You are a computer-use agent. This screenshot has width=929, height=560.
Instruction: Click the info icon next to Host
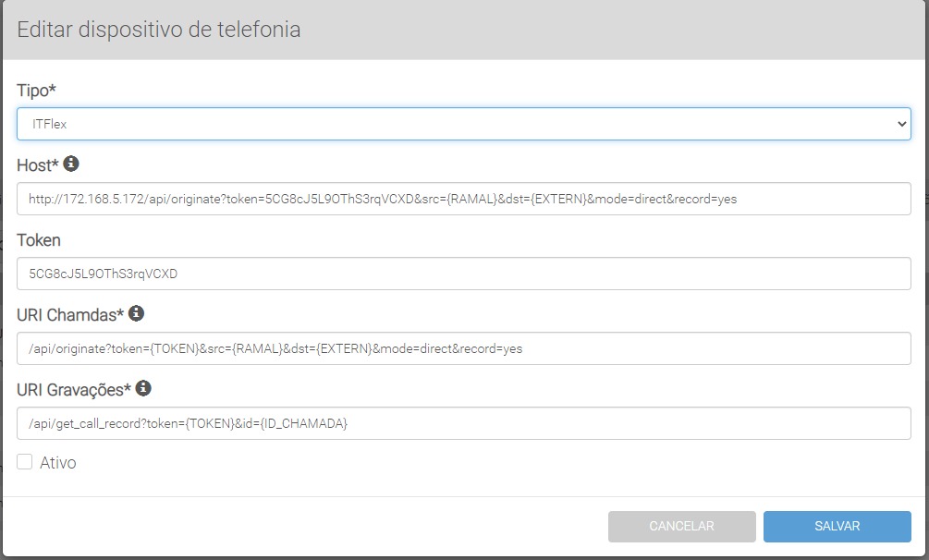[71, 164]
